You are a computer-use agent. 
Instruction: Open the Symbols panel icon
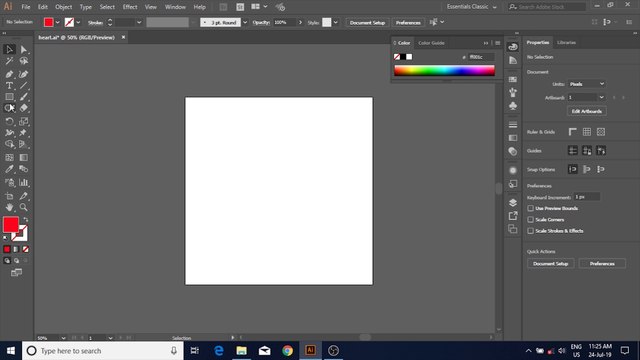point(513,106)
